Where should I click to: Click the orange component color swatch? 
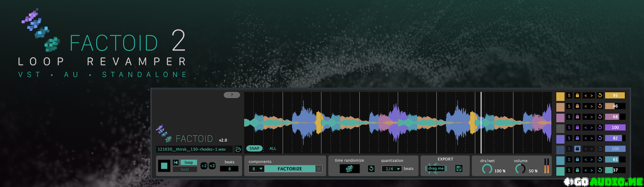pos(560,107)
